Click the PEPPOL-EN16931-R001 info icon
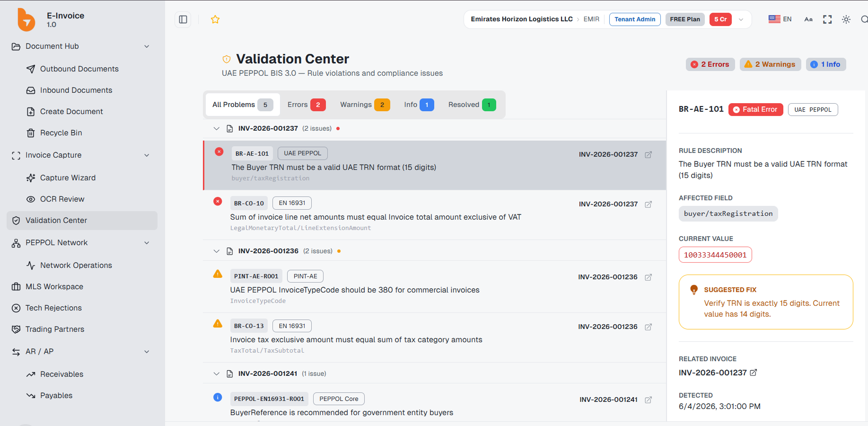The height and width of the screenshot is (426, 868). [218, 398]
